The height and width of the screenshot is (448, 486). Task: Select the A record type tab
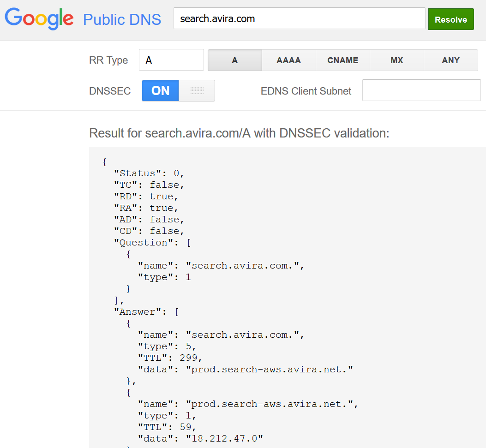click(x=234, y=60)
